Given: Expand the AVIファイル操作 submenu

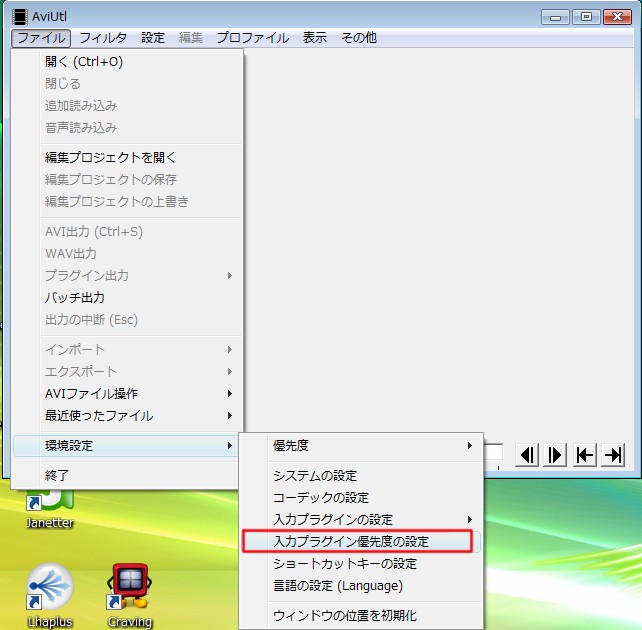Looking at the screenshot, I should click(x=128, y=394).
